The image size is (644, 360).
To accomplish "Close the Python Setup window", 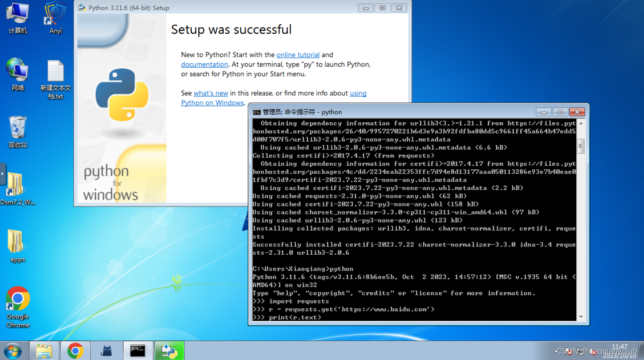I will (x=399, y=8).
